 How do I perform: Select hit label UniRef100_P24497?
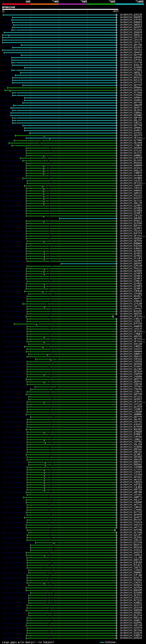pyautogui.click(x=131, y=366)
